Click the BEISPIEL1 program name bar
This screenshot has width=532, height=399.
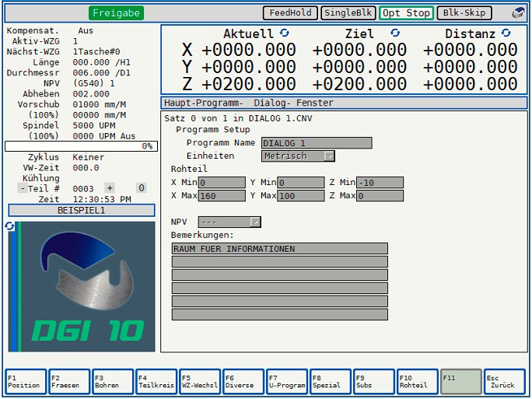pyautogui.click(x=82, y=210)
